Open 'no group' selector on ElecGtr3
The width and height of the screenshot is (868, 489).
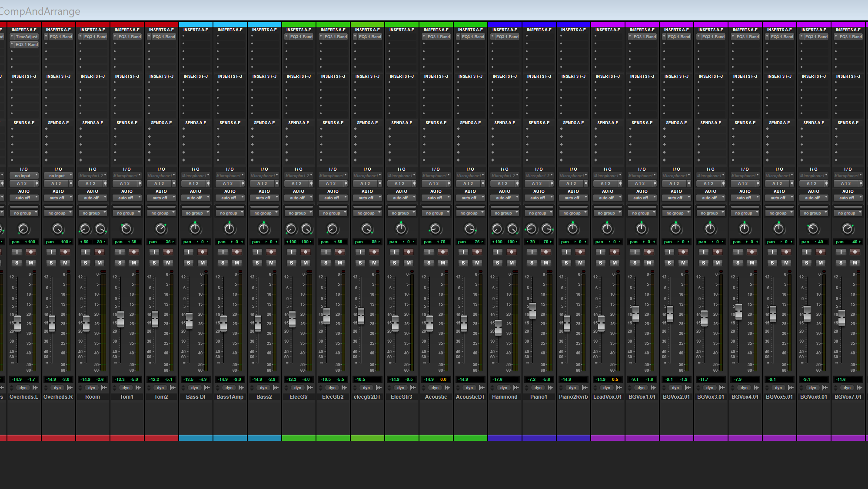pos(401,213)
